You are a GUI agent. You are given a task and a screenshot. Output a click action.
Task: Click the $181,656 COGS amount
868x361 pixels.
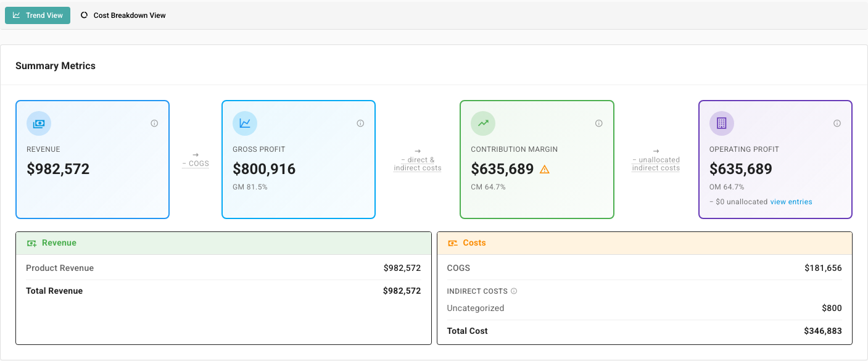tap(823, 268)
